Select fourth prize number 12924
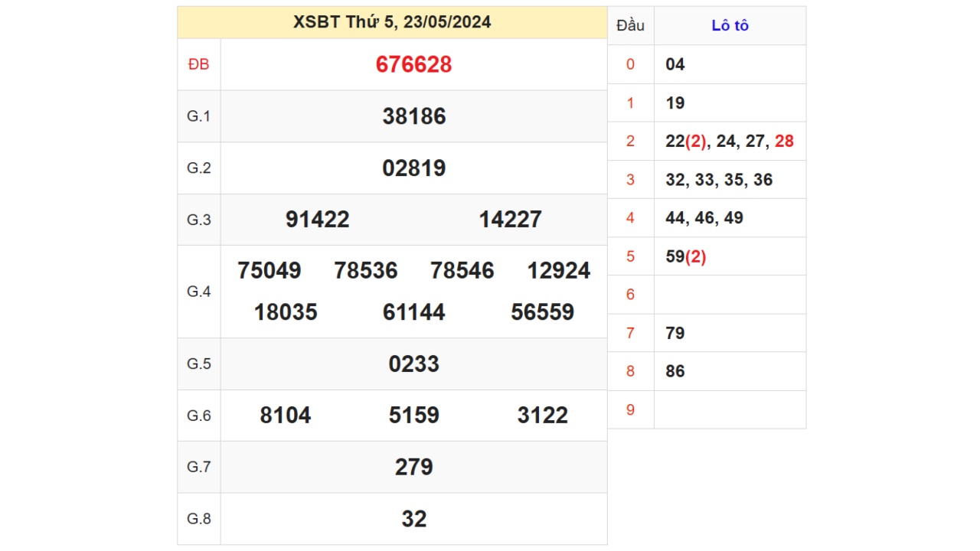The image size is (980, 551). tap(559, 271)
